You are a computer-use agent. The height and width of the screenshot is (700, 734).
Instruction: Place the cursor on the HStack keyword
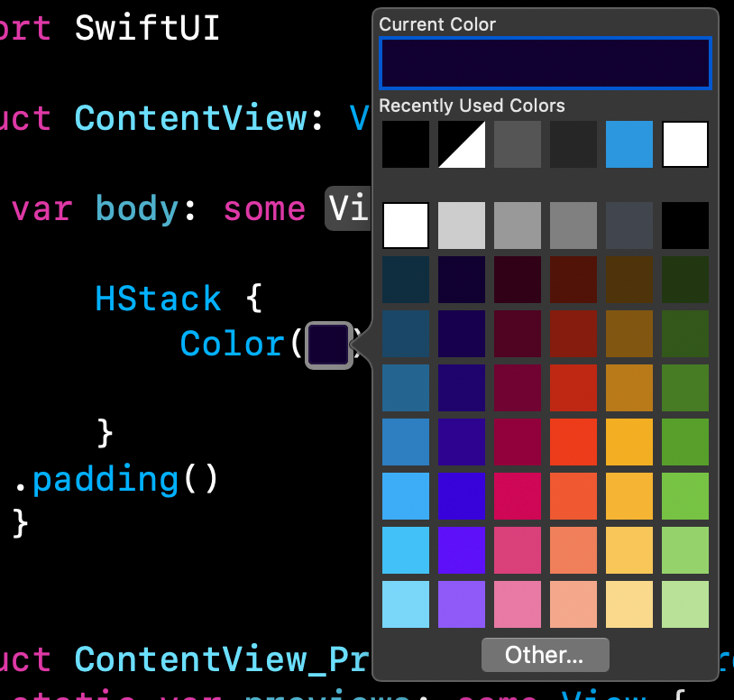coord(158,299)
